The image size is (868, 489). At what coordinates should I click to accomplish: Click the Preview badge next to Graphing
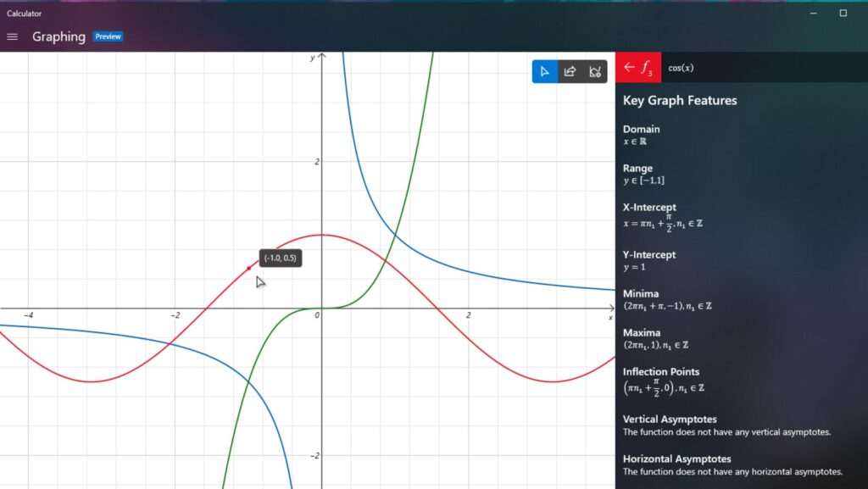point(108,36)
